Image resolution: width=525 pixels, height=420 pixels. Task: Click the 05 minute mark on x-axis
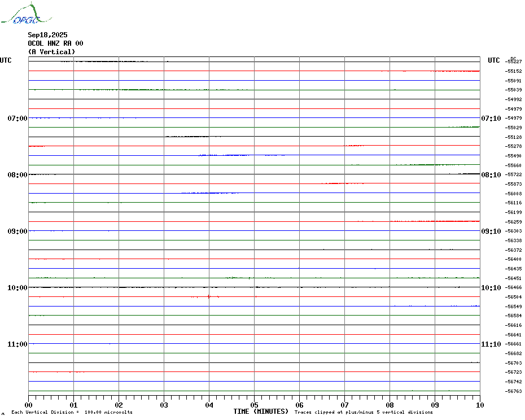tap(254, 405)
